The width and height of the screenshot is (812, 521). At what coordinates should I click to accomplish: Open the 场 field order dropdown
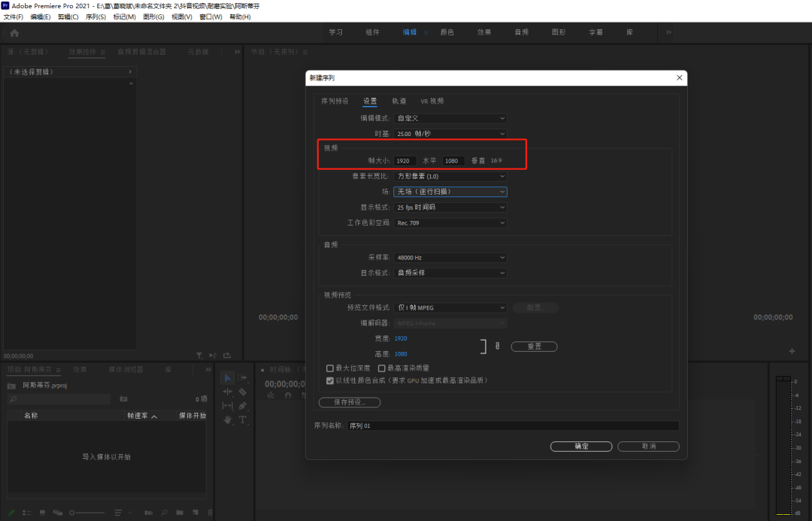click(450, 192)
